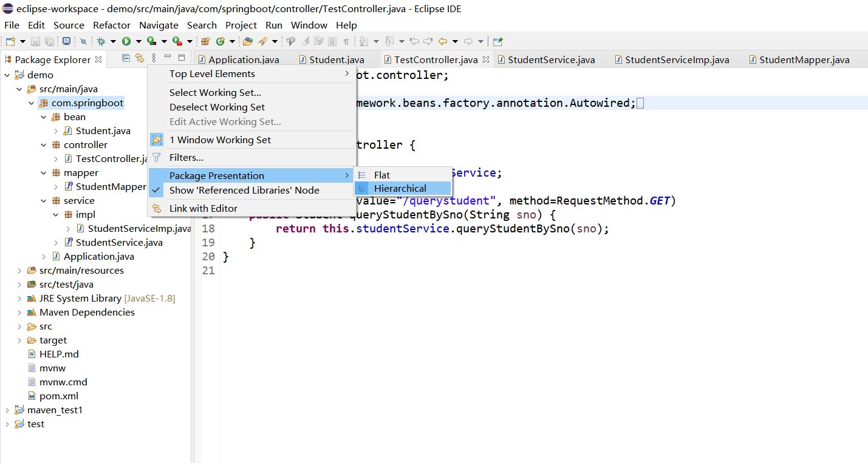The height and width of the screenshot is (463, 868).
Task: Click Filters... in the view menu
Action: coord(186,158)
